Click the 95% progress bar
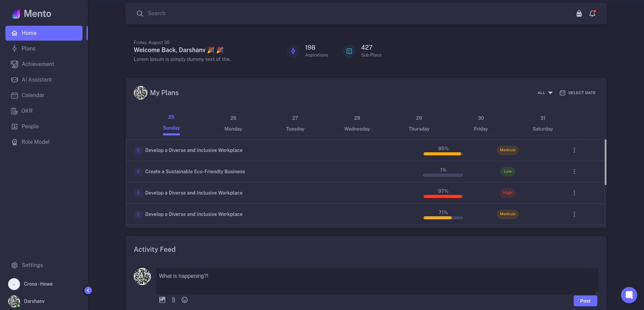The height and width of the screenshot is (310, 644). (443, 154)
